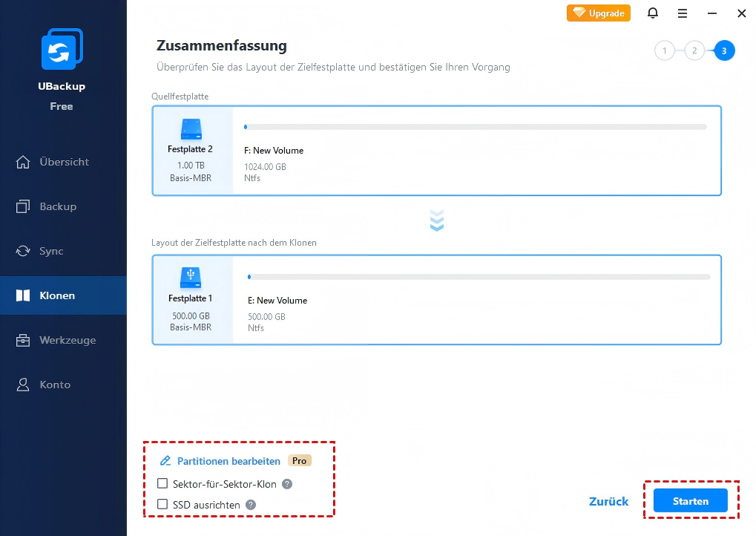The image size is (756, 536).
Task: Open the Übersicht sidebar section
Action: click(x=63, y=162)
